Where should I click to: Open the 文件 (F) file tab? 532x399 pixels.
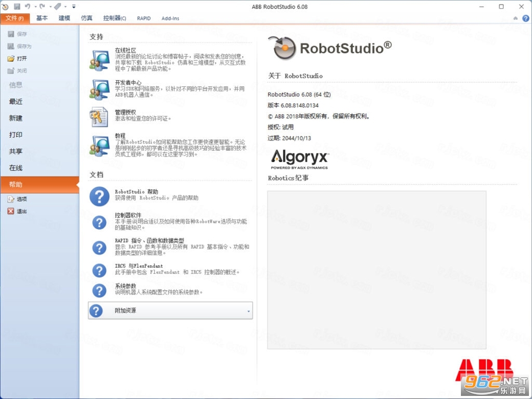[x=15, y=18]
